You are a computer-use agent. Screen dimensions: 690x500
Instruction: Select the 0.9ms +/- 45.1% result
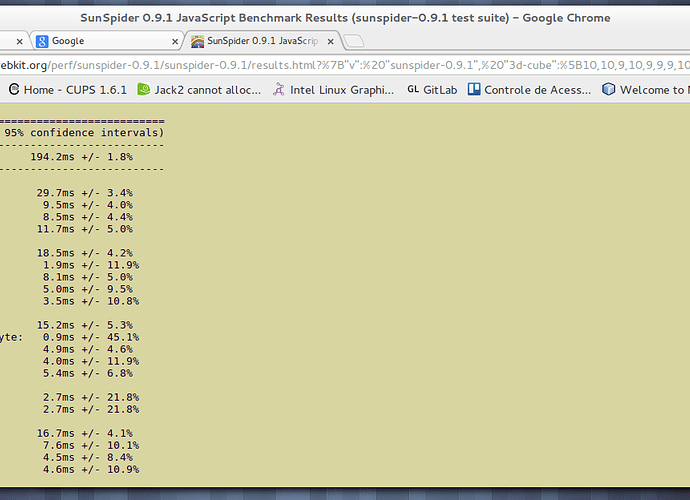91,337
